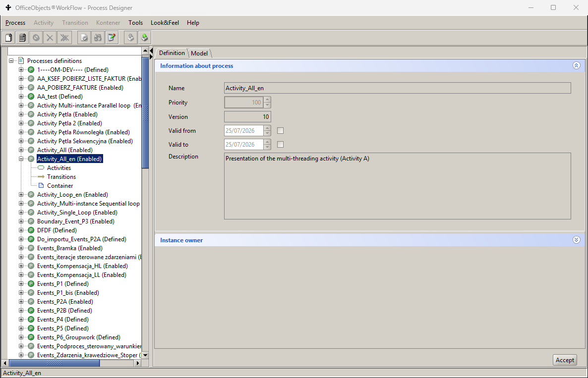Click the notepad with pencil toolbar icon
The height and width of the screenshot is (378, 588).
112,38
